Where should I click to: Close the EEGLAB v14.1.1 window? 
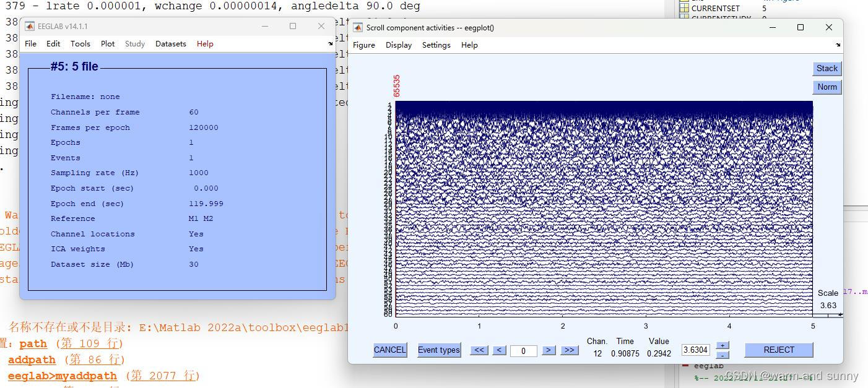tap(321, 26)
